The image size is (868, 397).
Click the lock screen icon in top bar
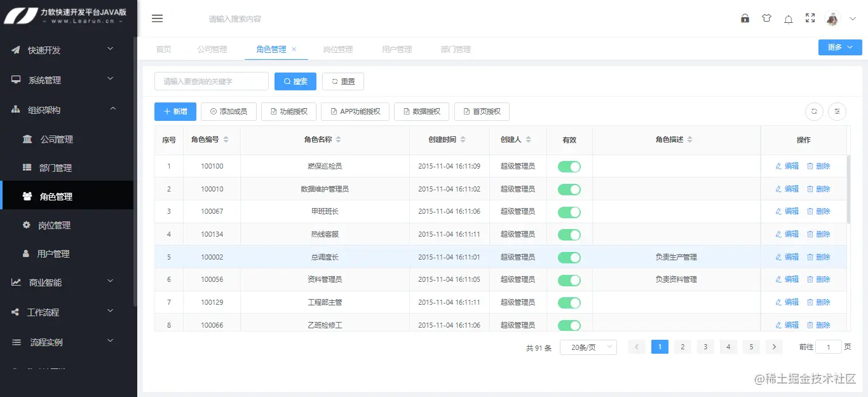click(x=745, y=18)
